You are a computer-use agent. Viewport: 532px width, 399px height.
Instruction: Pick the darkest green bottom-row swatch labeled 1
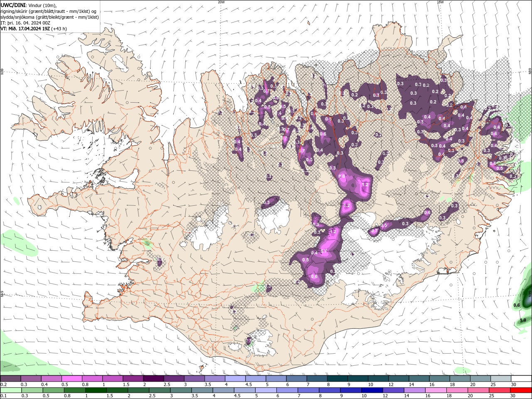pos(96,390)
